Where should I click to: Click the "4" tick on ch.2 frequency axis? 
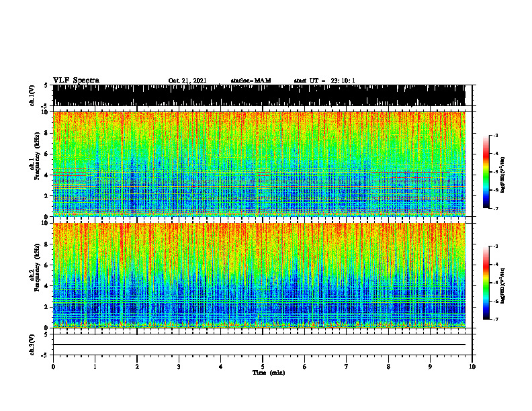click(47, 286)
